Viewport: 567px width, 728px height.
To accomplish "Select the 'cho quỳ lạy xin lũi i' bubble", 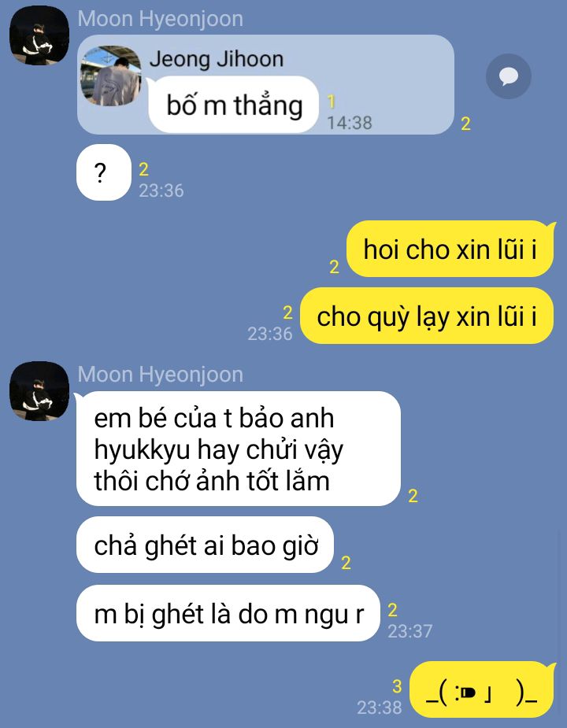I will (x=427, y=316).
